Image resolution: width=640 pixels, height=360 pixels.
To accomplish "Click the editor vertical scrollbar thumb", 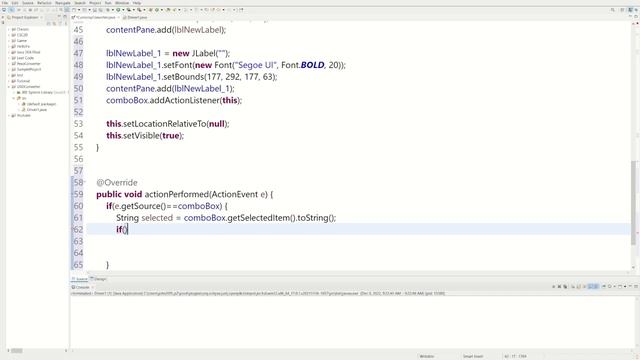I will coord(633,203).
